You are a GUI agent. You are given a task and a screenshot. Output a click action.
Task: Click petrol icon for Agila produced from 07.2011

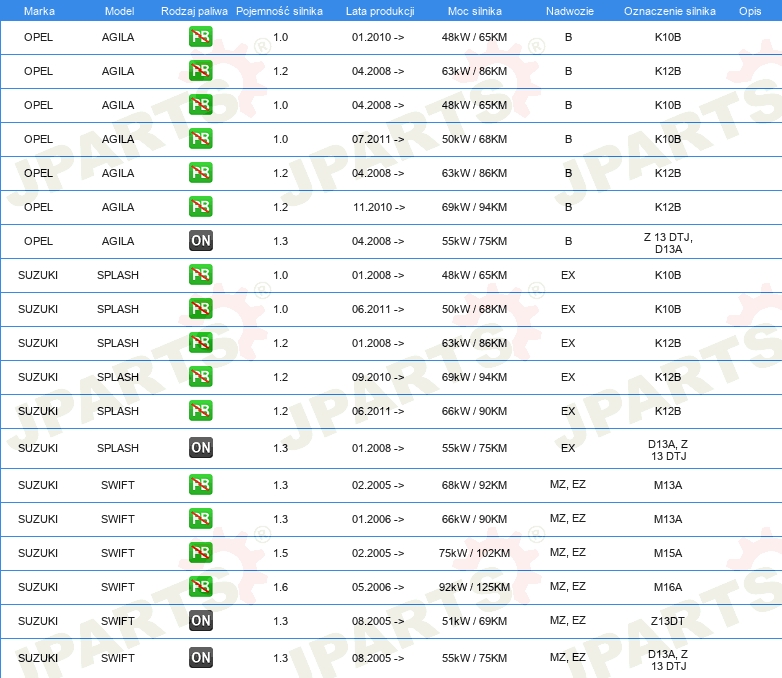click(x=201, y=139)
